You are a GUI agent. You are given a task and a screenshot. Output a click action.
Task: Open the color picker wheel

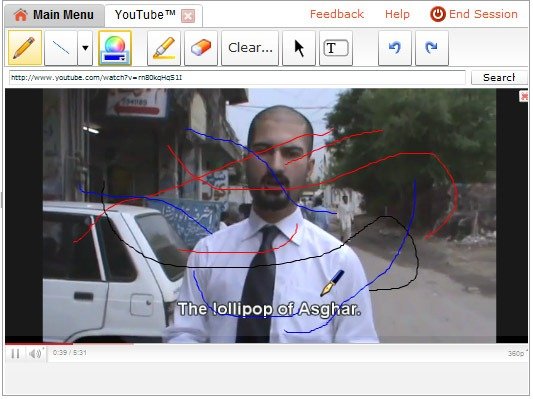pyautogui.click(x=115, y=48)
